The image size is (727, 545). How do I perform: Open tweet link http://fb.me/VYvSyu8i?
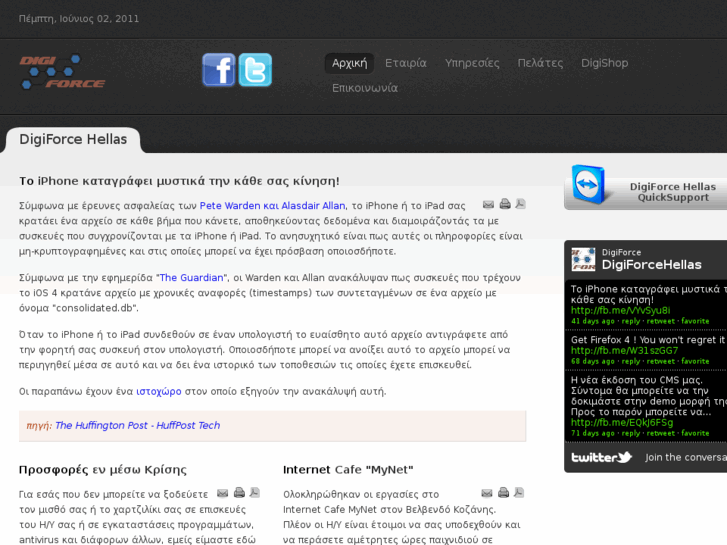(x=620, y=310)
